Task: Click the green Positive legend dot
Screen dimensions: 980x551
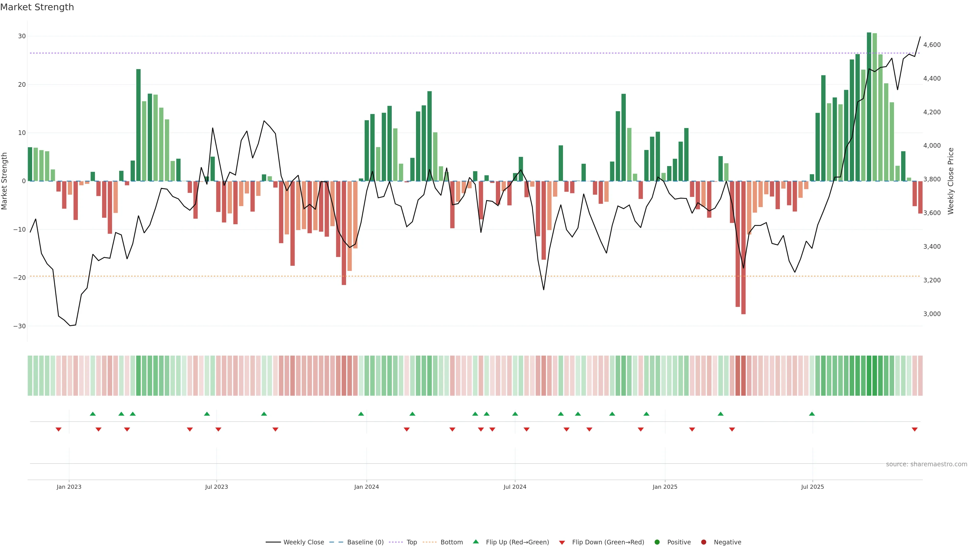Action: [657, 542]
